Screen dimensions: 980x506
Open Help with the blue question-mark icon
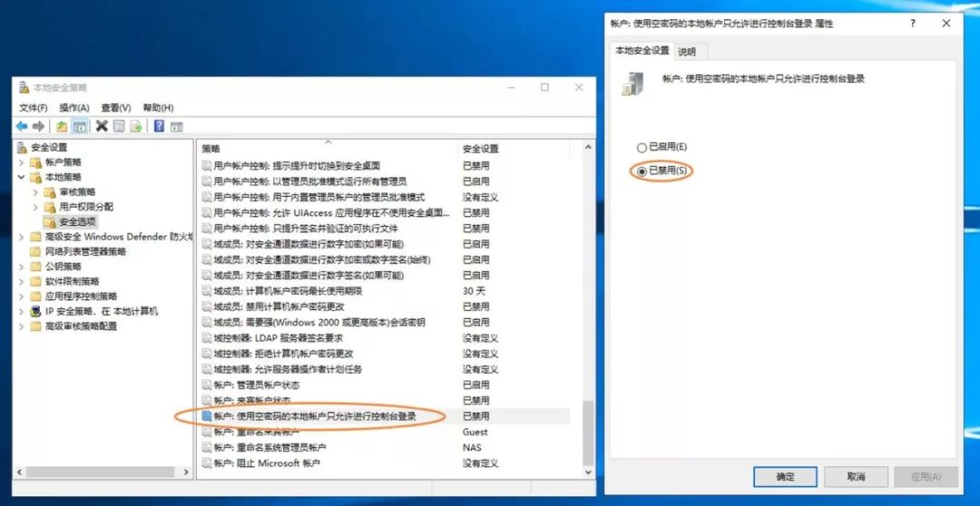pyautogui.click(x=159, y=127)
